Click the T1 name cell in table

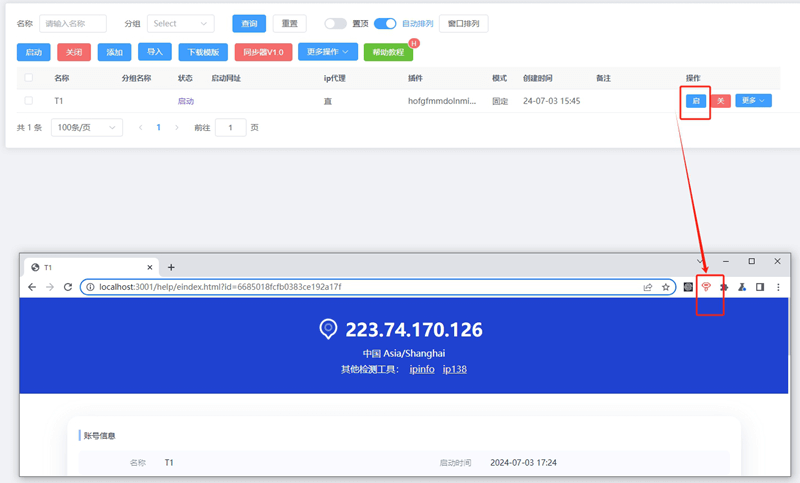pyautogui.click(x=59, y=101)
